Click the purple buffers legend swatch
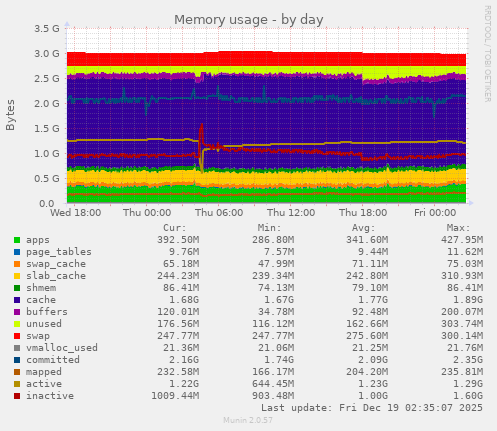The image size is (497, 431). tap(17, 312)
